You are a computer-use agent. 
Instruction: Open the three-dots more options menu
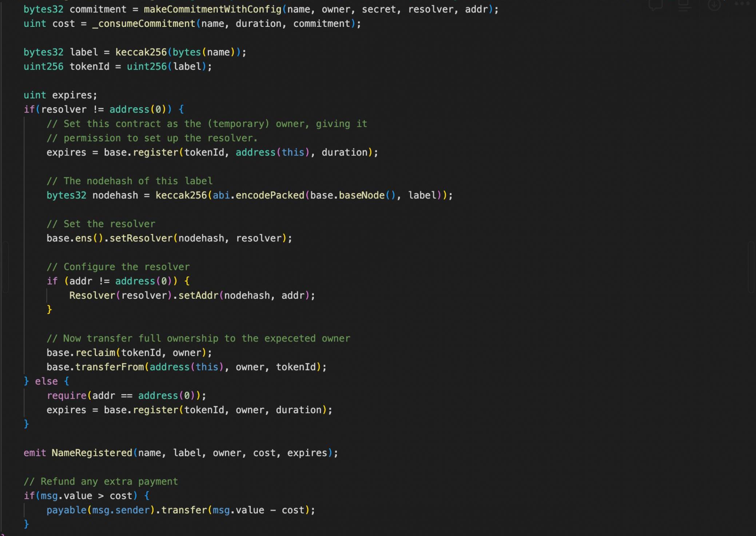tap(742, 4)
